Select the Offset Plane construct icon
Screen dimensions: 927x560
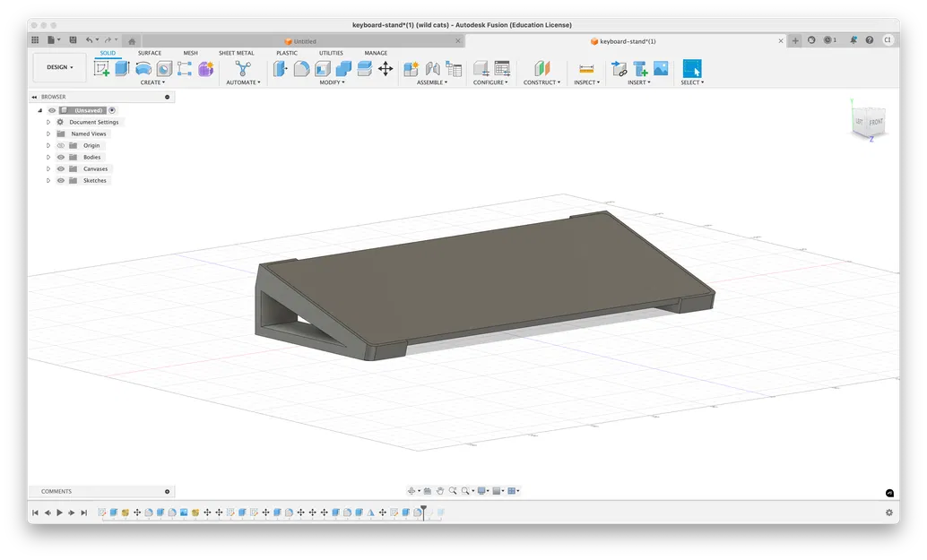coord(541,68)
